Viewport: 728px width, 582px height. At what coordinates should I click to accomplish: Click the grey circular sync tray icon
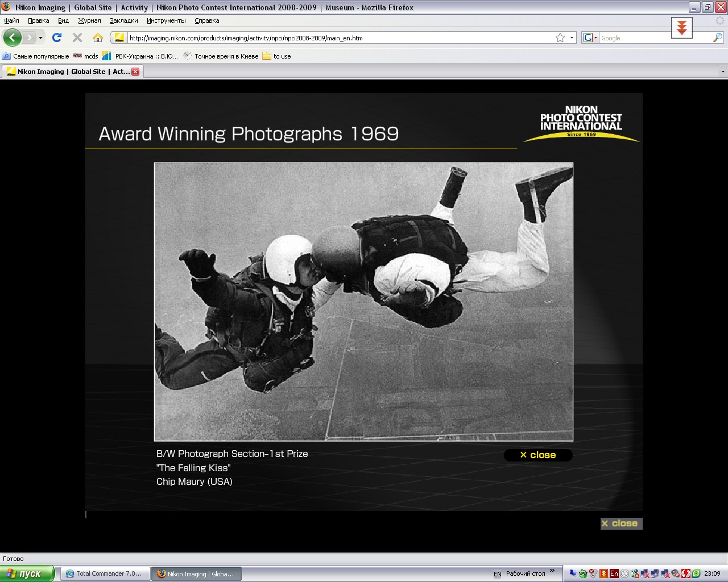[624, 573]
